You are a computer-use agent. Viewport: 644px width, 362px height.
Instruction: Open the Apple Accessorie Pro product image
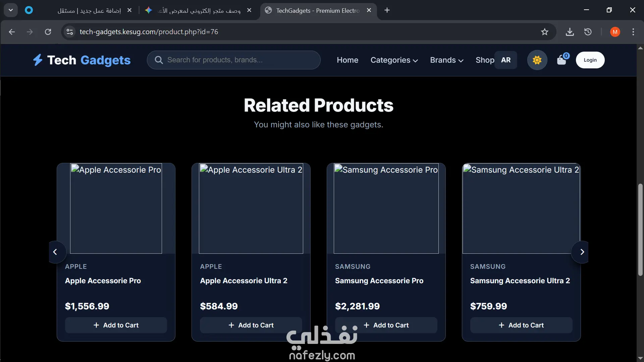tap(116, 208)
